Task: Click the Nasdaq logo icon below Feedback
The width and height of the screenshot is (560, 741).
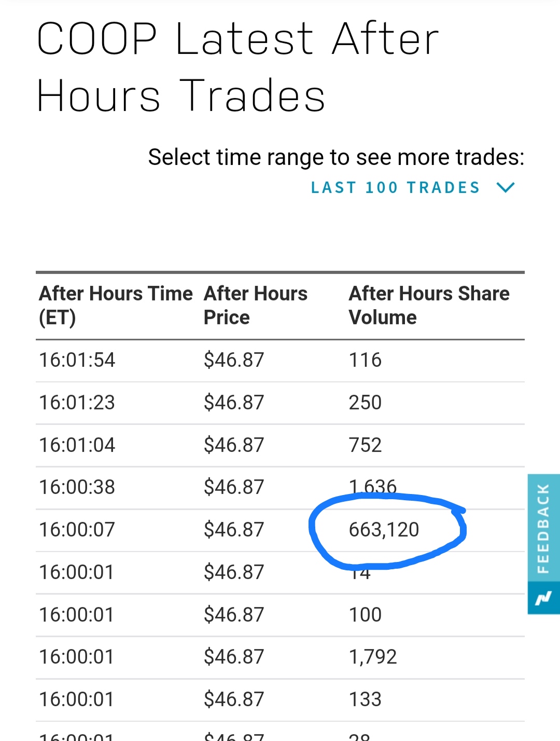Action: (543, 598)
